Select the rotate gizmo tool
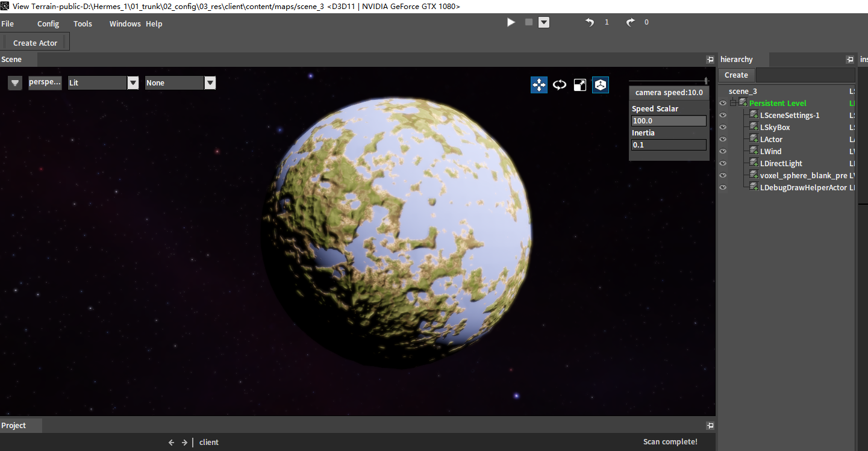The width and height of the screenshot is (868, 451). pyautogui.click(x=560, y=85)
